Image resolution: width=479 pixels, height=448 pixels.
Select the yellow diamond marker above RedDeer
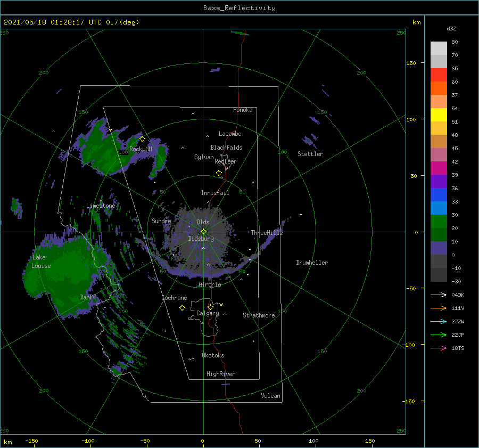coord(219,173)
